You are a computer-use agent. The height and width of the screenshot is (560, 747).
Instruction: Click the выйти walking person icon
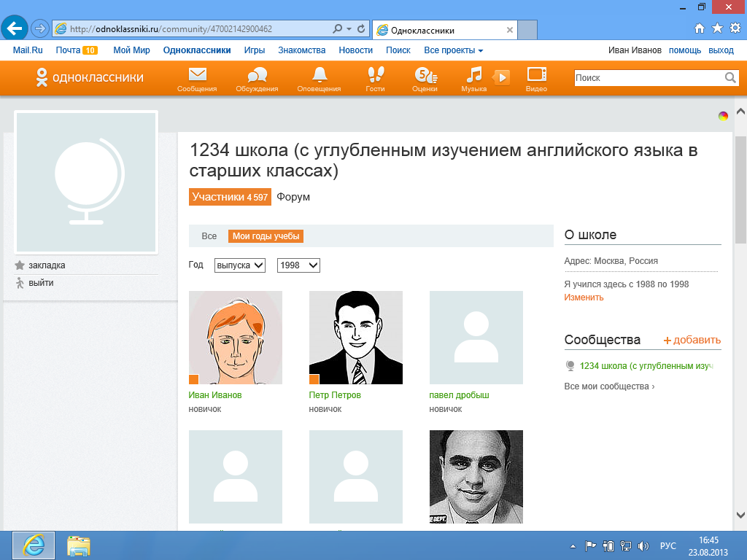coord(20,283)
